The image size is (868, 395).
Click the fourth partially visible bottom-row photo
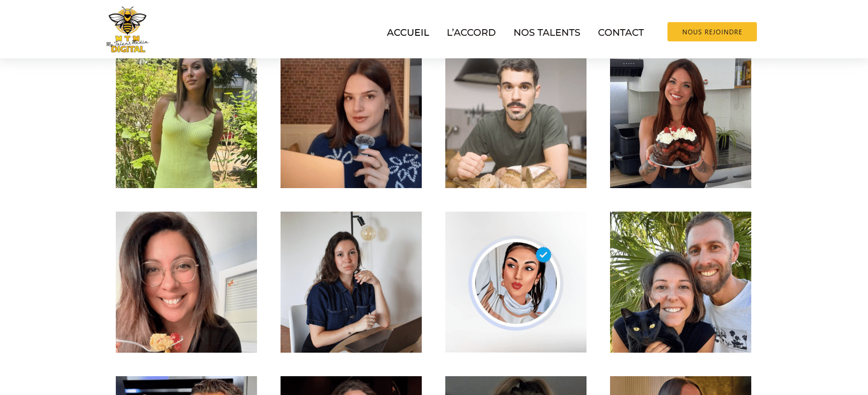click(x=681, y=386)
